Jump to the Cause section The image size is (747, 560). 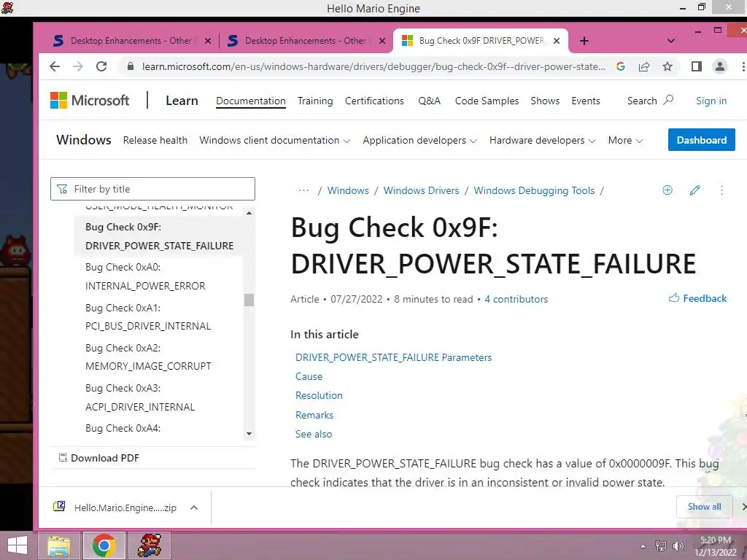pos(309,377)
